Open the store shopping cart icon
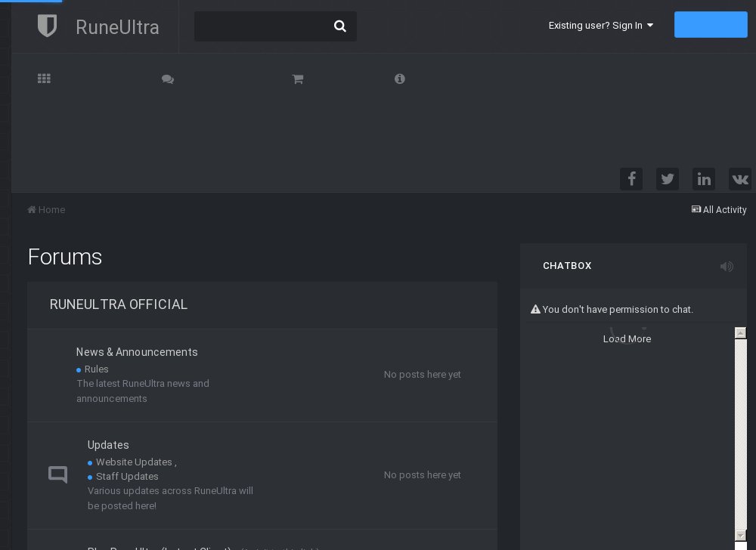This screenshot has height=550, width=756. pyautogui.click(x=297, y=79)
